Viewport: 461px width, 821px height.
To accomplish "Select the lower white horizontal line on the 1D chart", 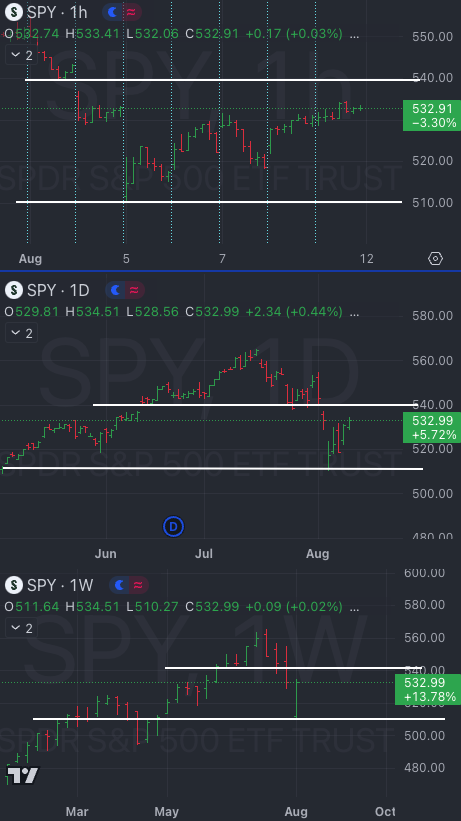I will pos(212,469).
